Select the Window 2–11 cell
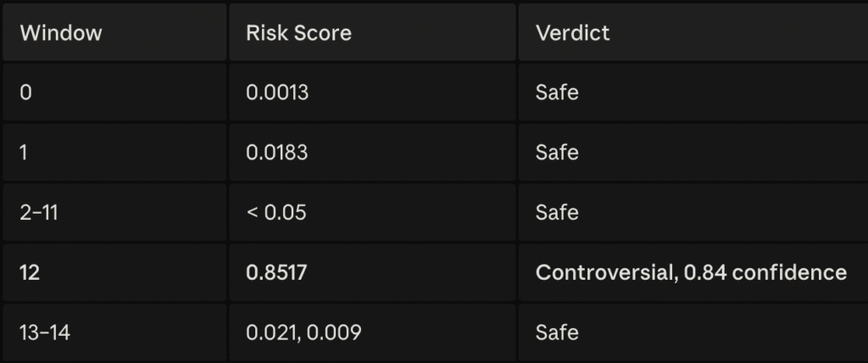The image size is (868, 363). click(x=39, y=213)
